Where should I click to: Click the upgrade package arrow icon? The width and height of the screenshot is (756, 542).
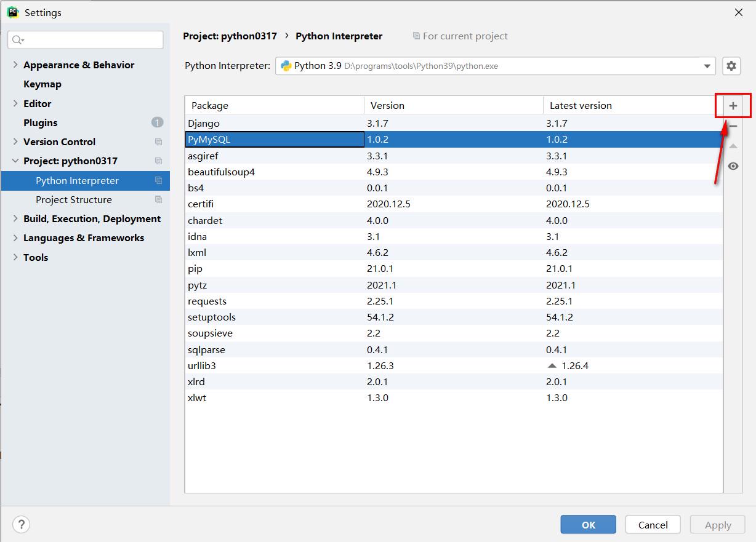tap(733, 146)
